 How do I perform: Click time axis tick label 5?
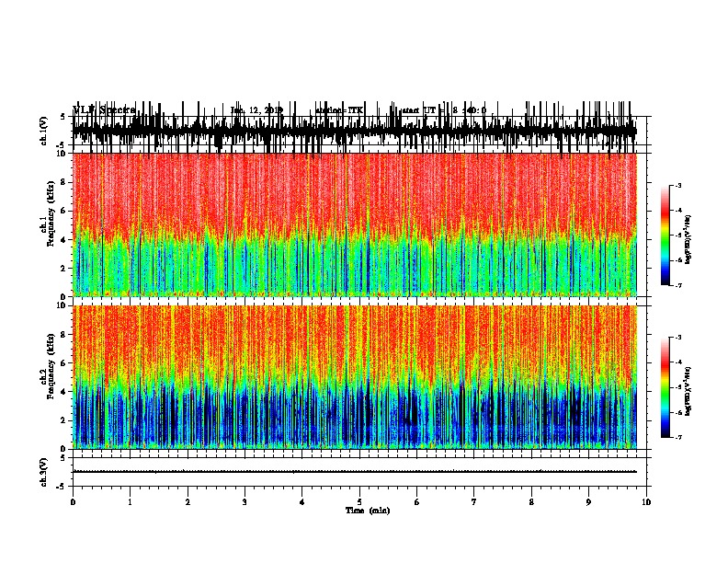coord(359,502)
